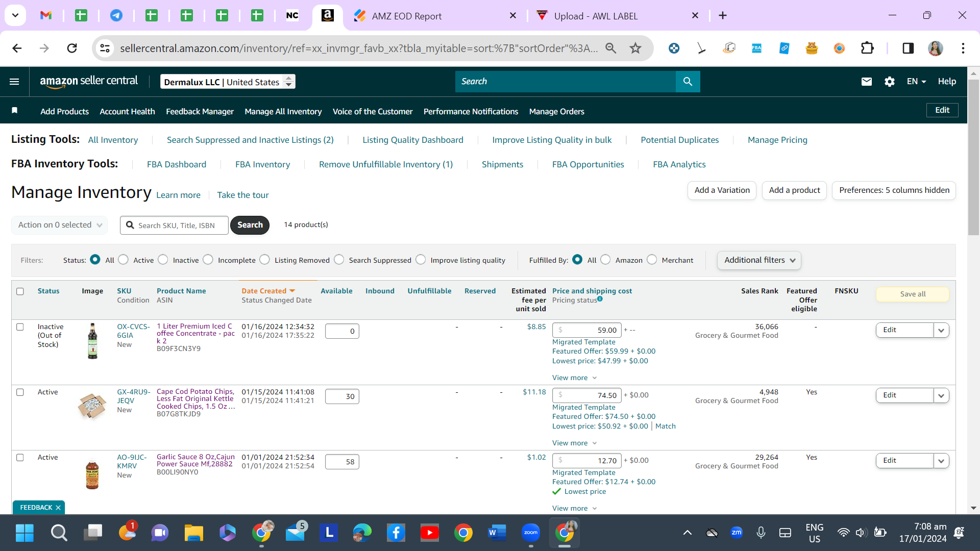Screen dimensions: 980x551
Task: Click the page vertical scrollbar thumb
Action: click(973, 157)
